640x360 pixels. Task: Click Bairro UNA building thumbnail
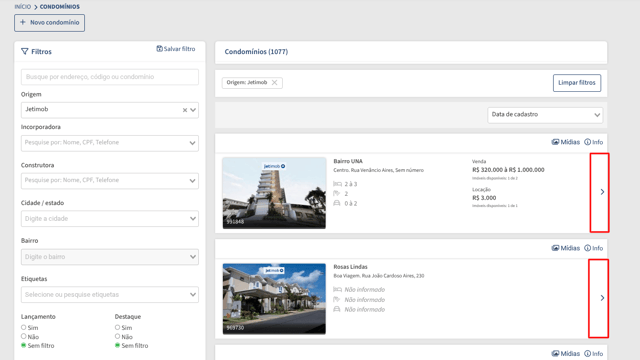coord(274,193)
